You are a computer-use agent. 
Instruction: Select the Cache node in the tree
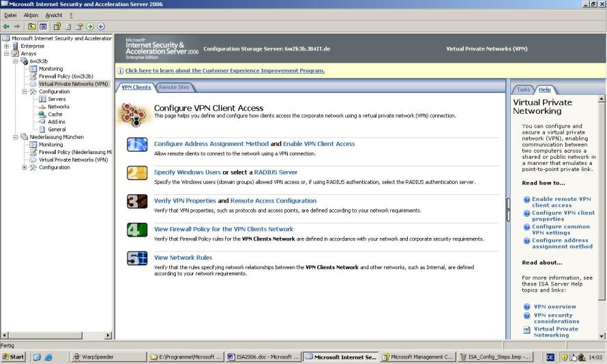coord(55,114)
